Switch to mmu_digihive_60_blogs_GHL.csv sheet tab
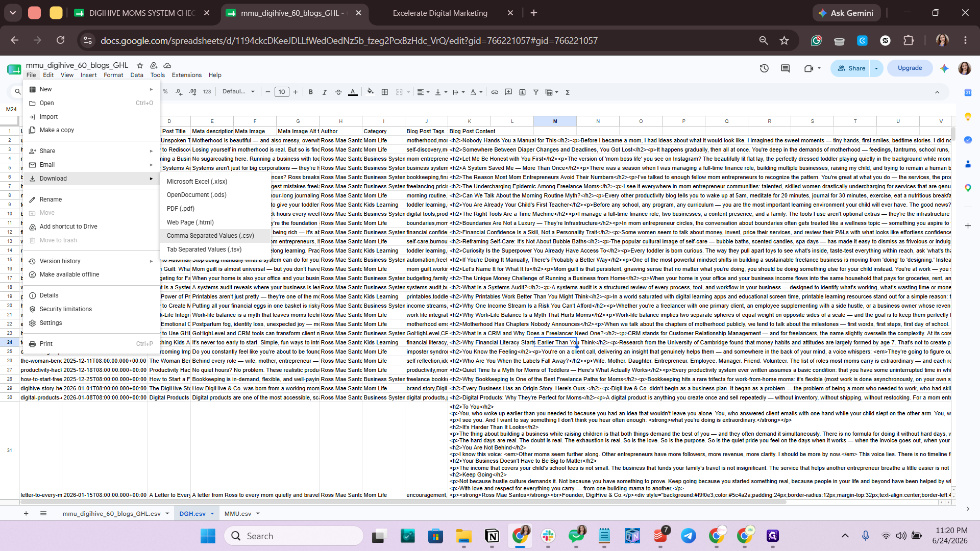 112,514
